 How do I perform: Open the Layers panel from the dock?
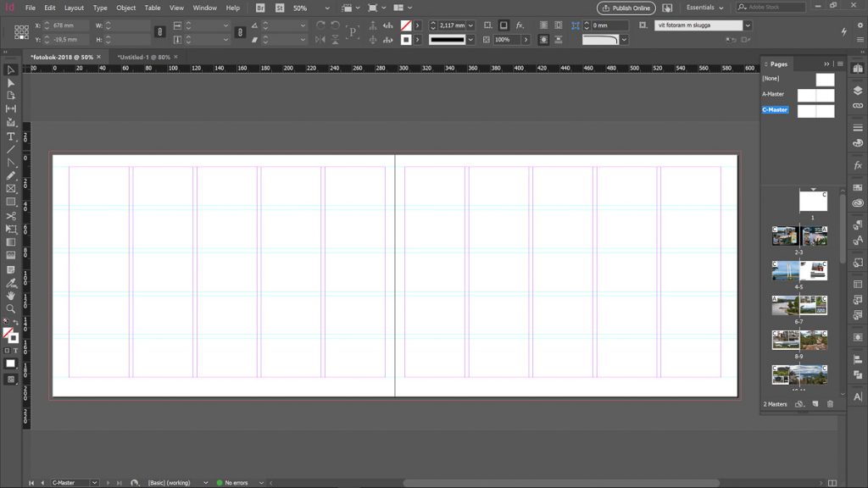point(858,90)
